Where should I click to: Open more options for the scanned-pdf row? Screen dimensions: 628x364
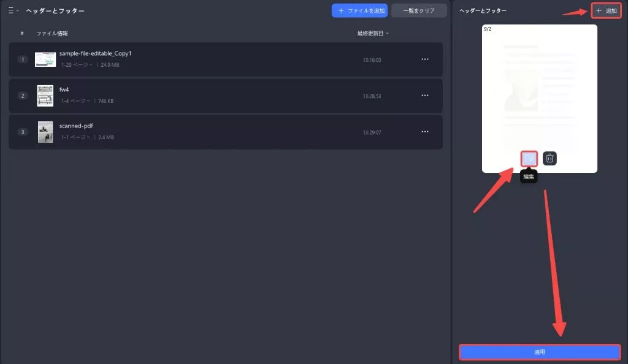425,132
